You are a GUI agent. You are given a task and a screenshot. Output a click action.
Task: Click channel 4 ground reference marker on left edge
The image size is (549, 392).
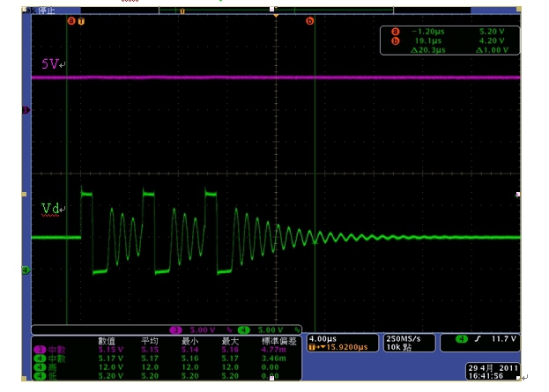[26, 270]
